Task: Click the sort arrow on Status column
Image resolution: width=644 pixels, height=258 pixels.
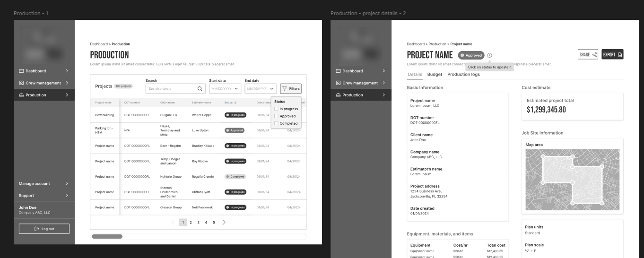Action: point(235,103)
